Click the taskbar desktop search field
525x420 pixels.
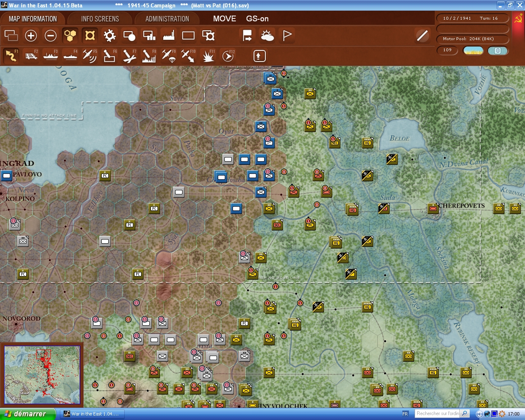pos(437,413)
